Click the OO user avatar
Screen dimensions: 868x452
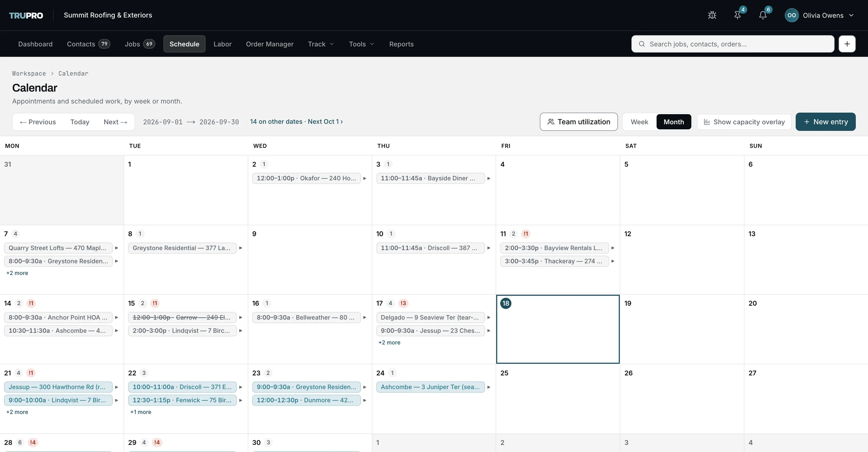(792, 15)
